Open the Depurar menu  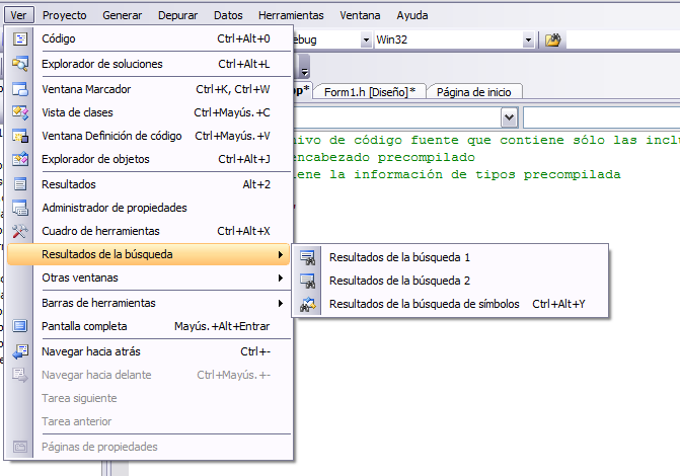point(178,15)
